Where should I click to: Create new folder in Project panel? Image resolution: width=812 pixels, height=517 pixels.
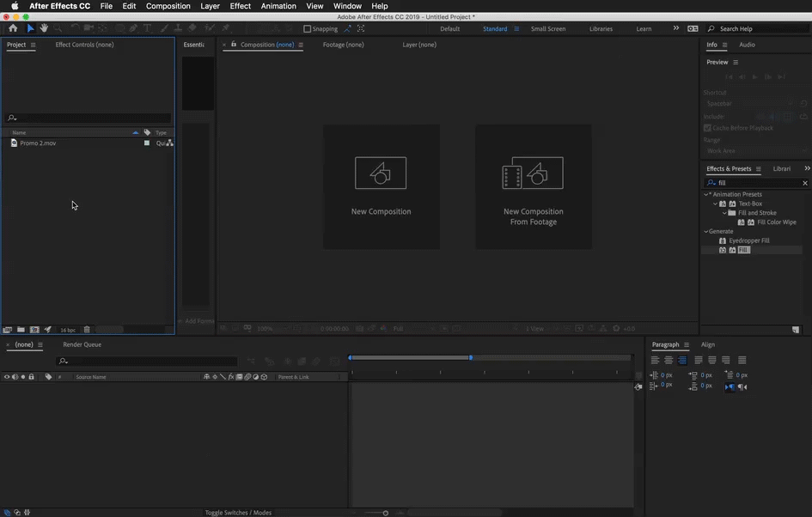coord(21,330)
